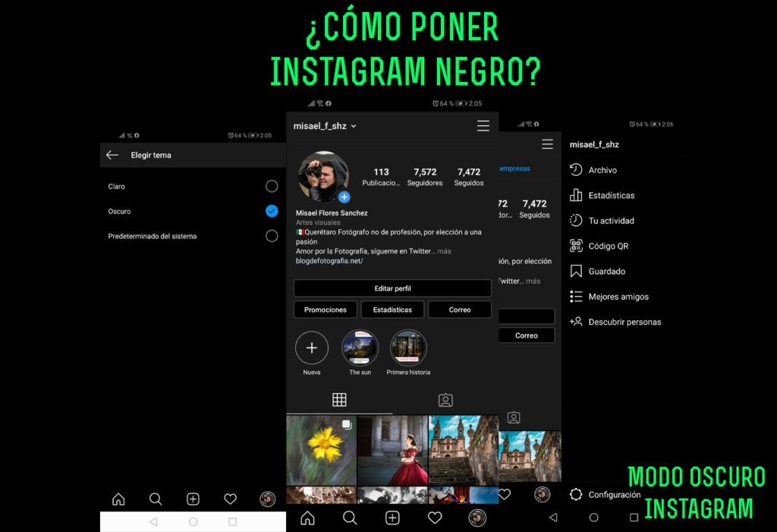The image size is (777, 532).
Task: Open 7,472 Seguidos list in center profile
Action: point(469,177)
